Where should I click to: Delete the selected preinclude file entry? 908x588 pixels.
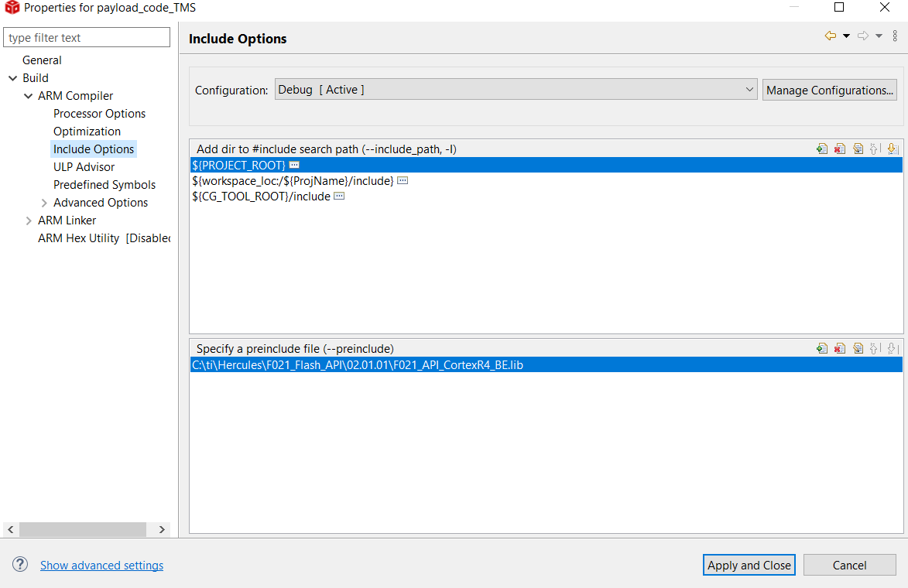(840, 349)
